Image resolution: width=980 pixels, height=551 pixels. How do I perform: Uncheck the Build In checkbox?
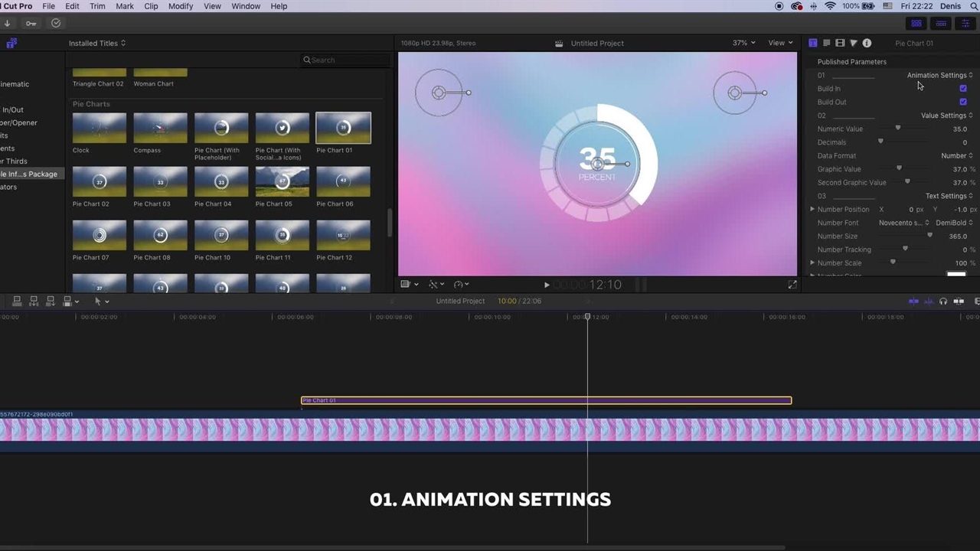point(963,89)
